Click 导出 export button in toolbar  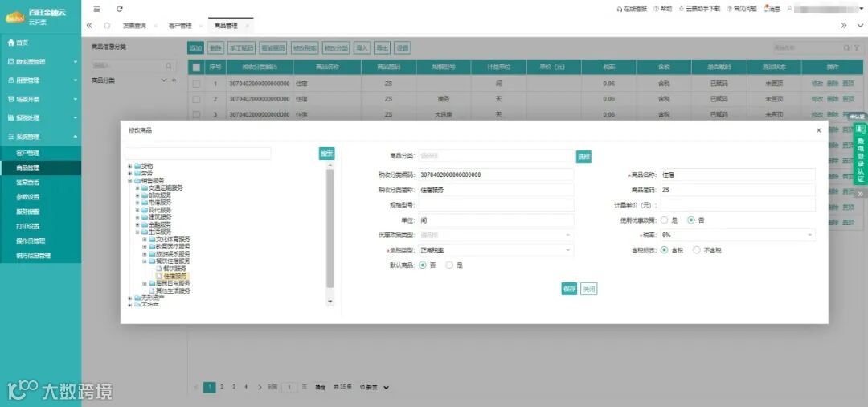(x=382, y=48)
